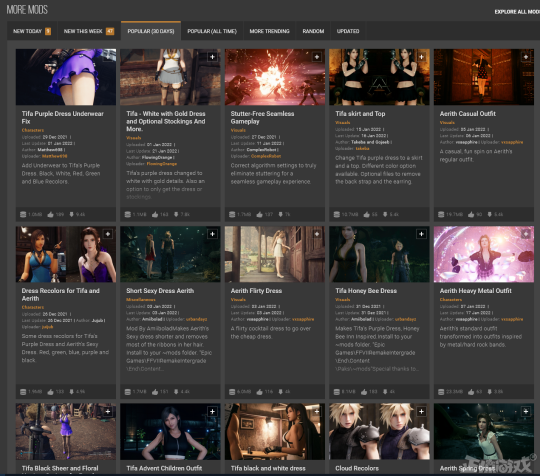Click the Characters category under Tifa Purple Dress Underwear Fix
Image resolution: width=540 pixels, height=476 pixels.
click(x=33, y=130)
